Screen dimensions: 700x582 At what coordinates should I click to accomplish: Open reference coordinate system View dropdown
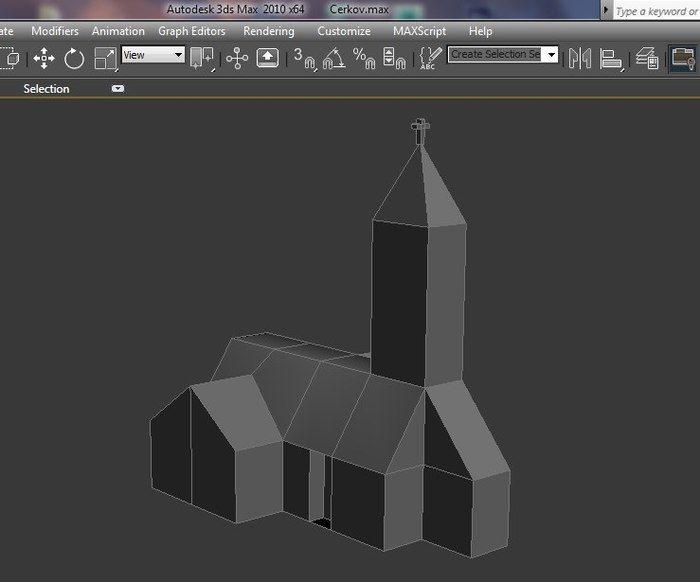[153, 55]
